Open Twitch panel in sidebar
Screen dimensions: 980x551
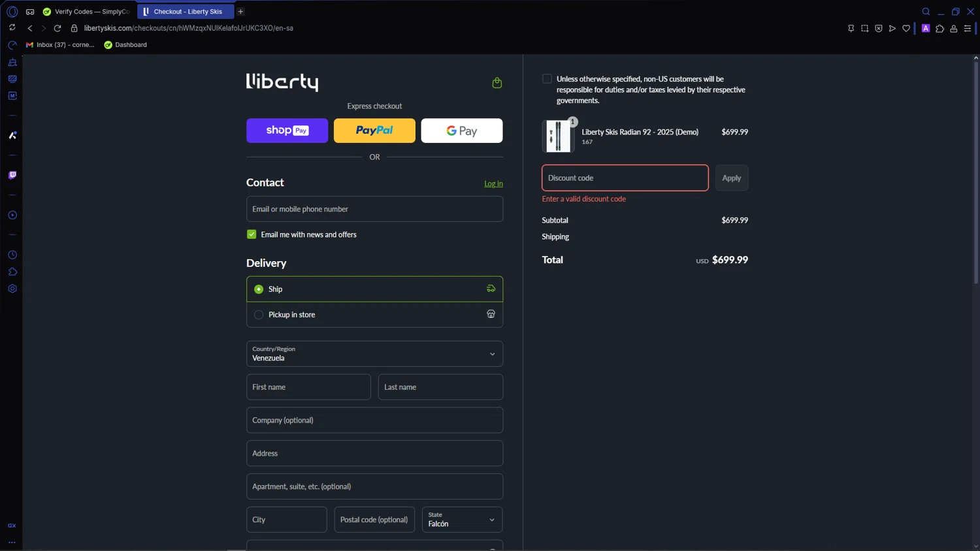click(x=12, y=175)
